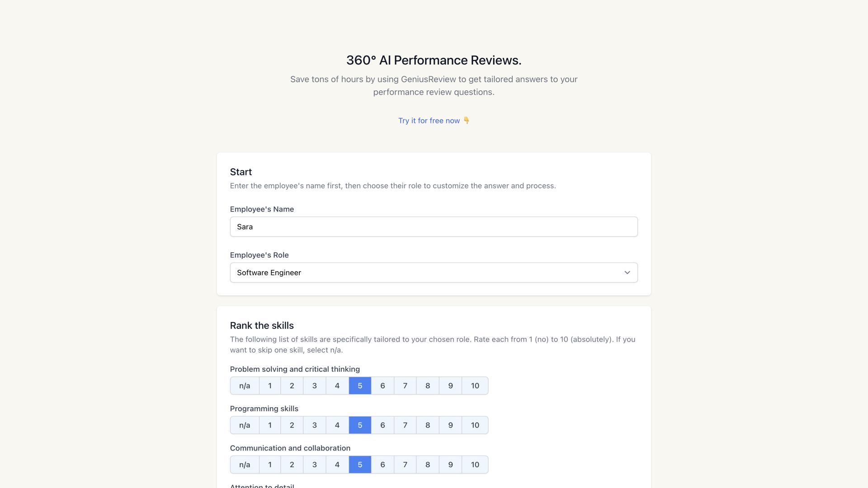Rate Communication and collaboration as 9

(x=450, y=464)
